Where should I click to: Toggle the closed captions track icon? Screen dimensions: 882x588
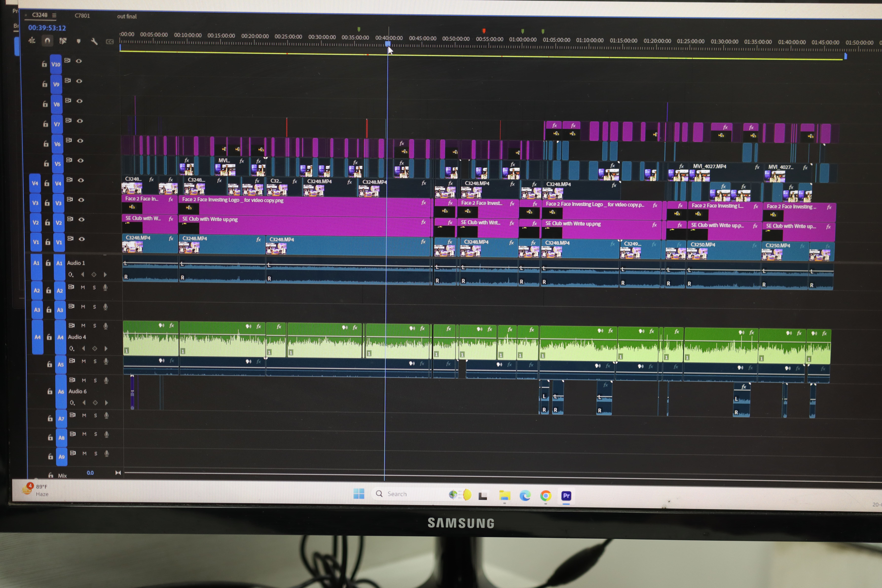point(109,42)
